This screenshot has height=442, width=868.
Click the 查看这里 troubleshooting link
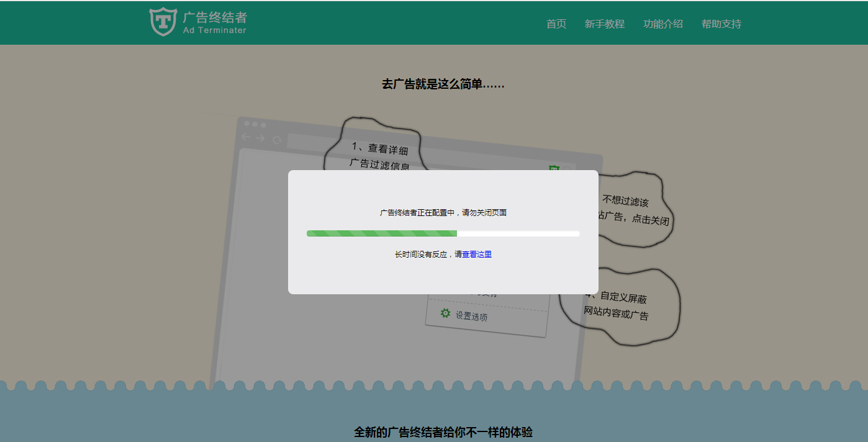[477, 254]
